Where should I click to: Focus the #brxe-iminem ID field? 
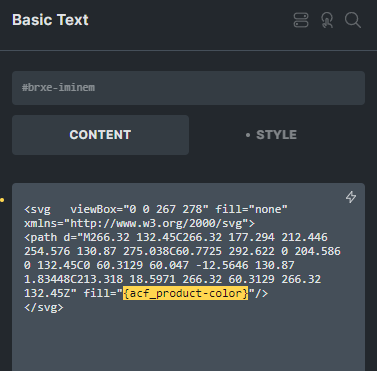click(x=188, y=88)
